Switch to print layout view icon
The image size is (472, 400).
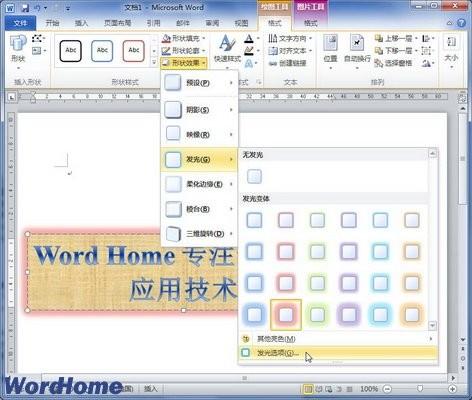[308, 389]
